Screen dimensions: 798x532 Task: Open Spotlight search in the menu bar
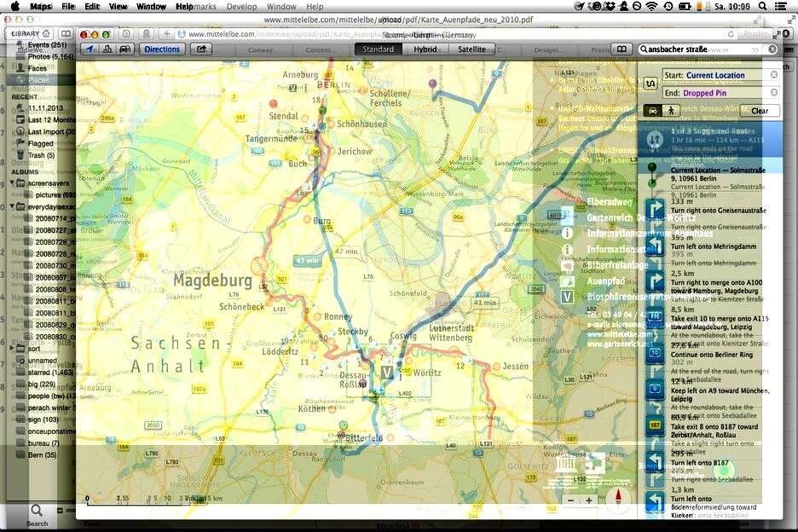[762, 6]
